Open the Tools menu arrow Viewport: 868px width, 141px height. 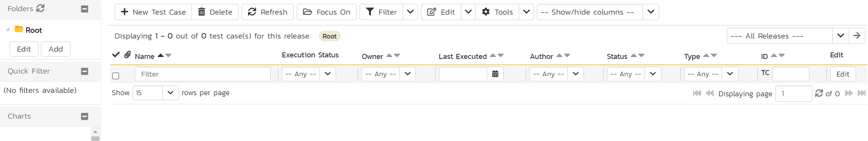pos(527,12)
